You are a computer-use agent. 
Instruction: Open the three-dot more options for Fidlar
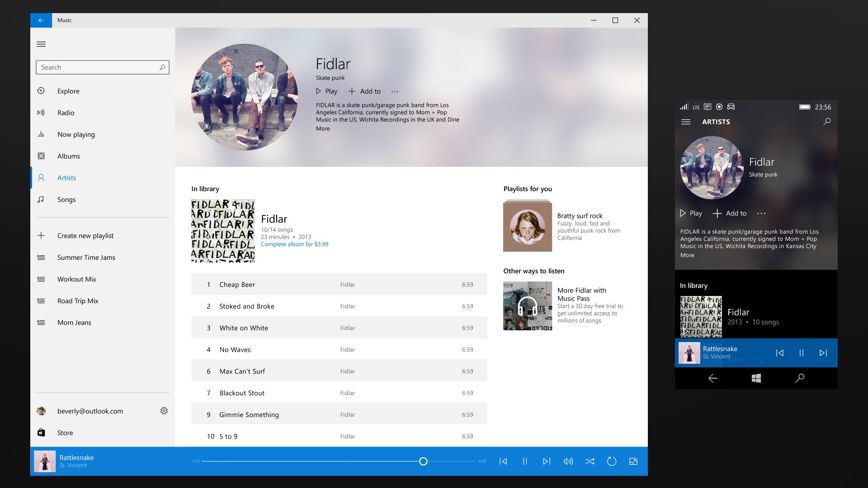(395, 91)
